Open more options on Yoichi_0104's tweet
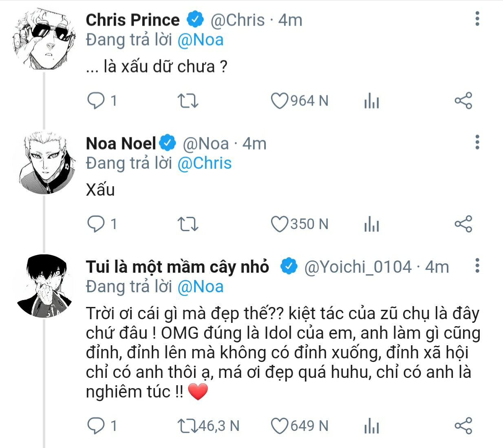 tap(477, 266)
